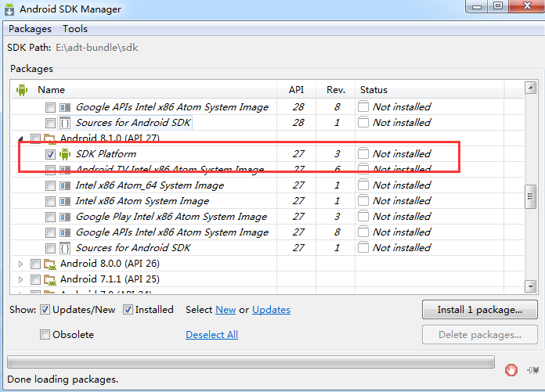Click the Android SDK Manager title bar icon
The height and width of the screenshot is (392, 545).
click(9, 9)
